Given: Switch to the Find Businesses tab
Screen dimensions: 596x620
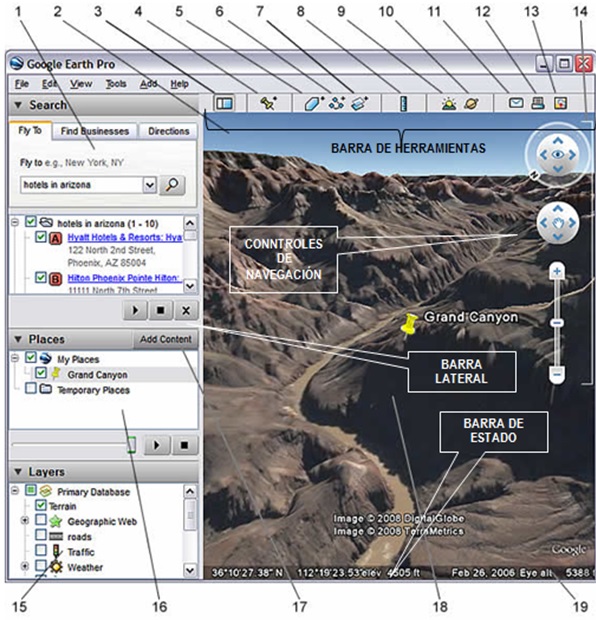Looking at the screenshot, I should (x=95, y=131).
